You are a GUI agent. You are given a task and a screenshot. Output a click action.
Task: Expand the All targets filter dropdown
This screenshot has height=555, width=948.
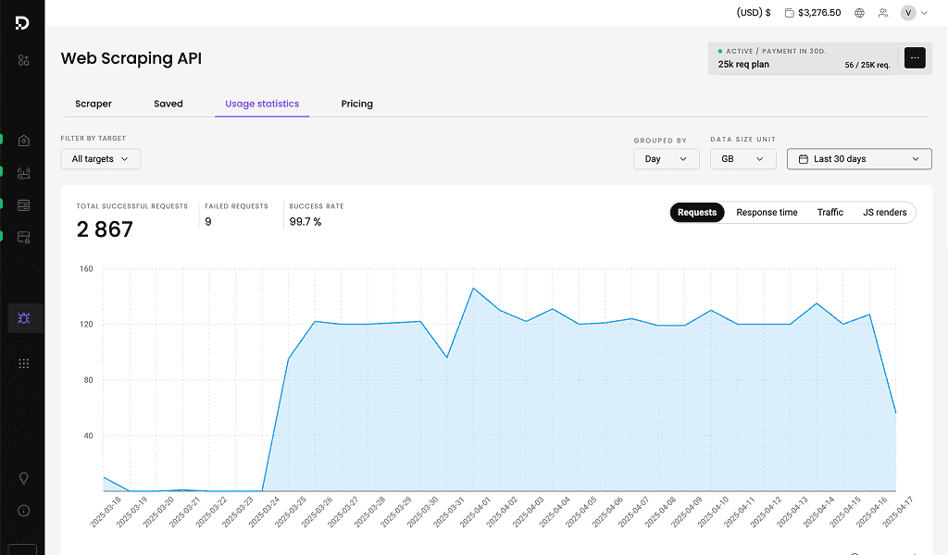[100, 159]
